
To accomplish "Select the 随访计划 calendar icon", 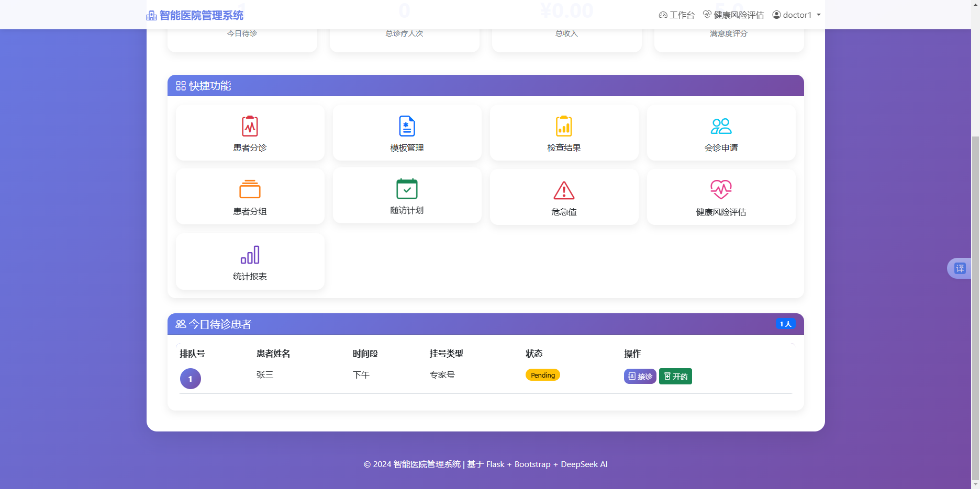I will pos(407,189).
